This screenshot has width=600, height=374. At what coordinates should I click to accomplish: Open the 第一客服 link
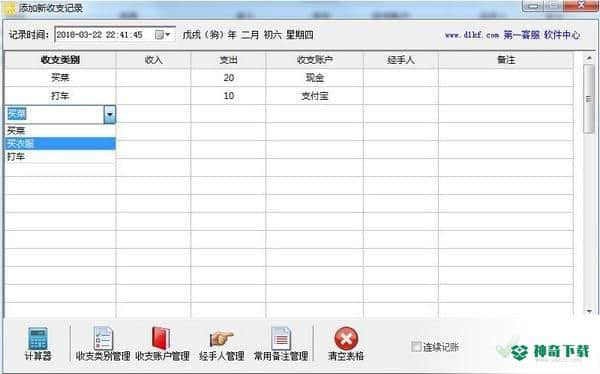point(521,35)
